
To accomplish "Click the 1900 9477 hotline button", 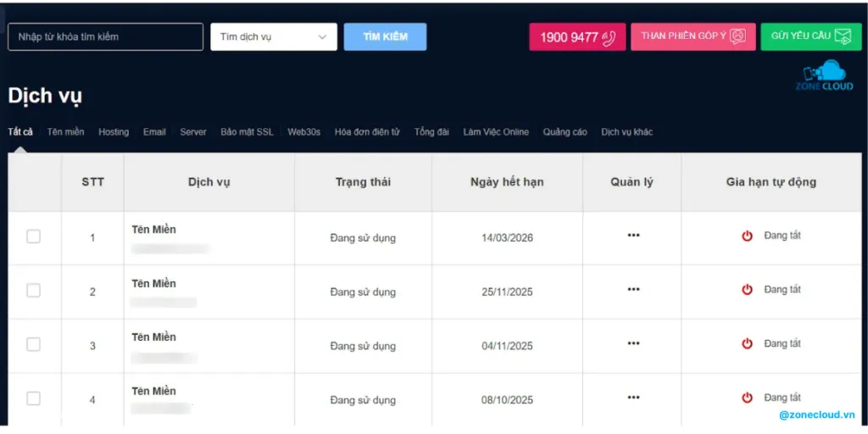I will coord(577,37).
